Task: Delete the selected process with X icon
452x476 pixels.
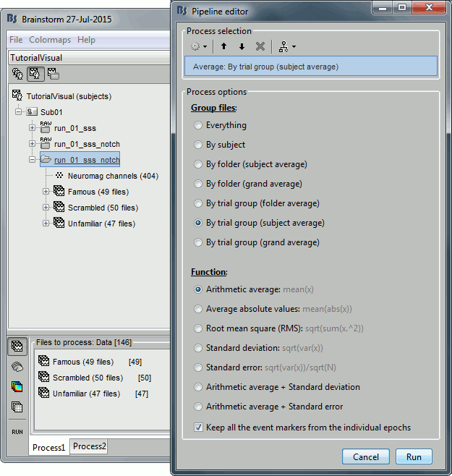Action: (x=260, y=46)
